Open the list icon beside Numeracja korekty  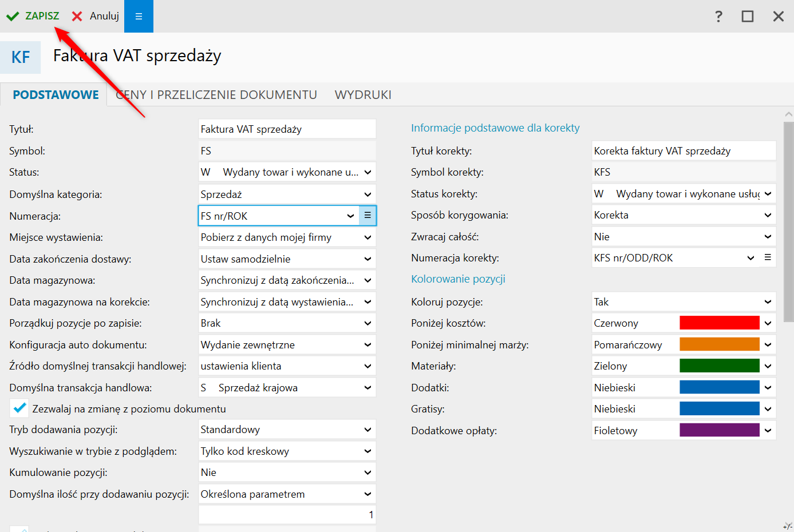coord(768,258)
